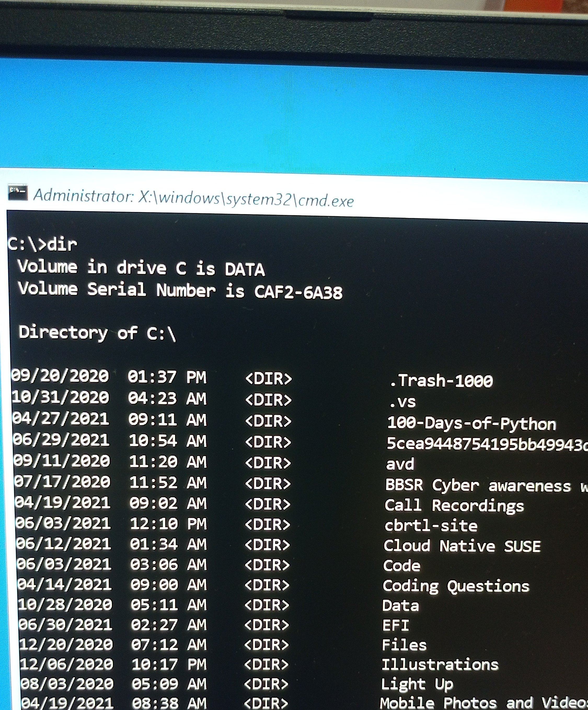Click the time 09:02 AM
Image resolution: width=588 pixels, height=710 pixels.
[168, 503]
